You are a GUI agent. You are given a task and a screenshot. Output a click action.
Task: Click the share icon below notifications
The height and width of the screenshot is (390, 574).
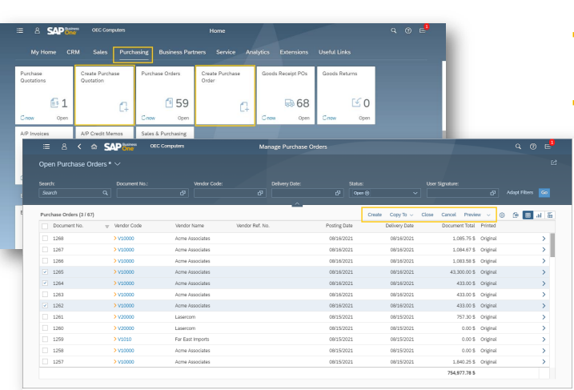point(554,163)
